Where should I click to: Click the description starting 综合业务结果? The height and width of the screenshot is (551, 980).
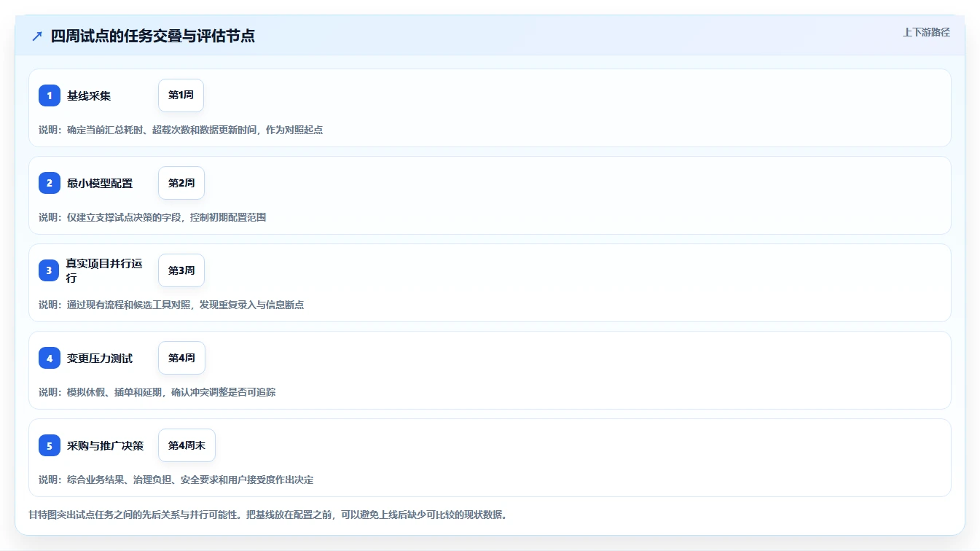click(176, 480)
